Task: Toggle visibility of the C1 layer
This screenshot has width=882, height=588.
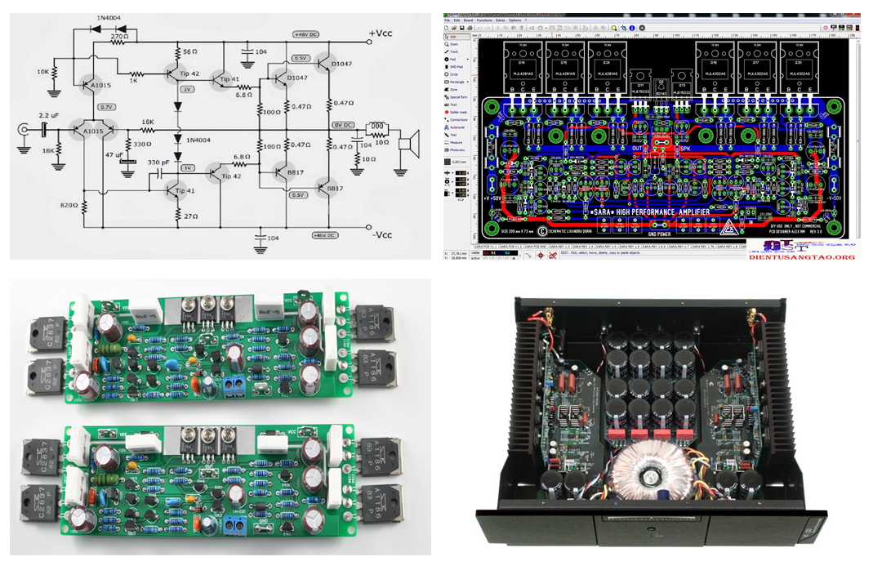Action: pyautogui.click(x=485, y=254)
